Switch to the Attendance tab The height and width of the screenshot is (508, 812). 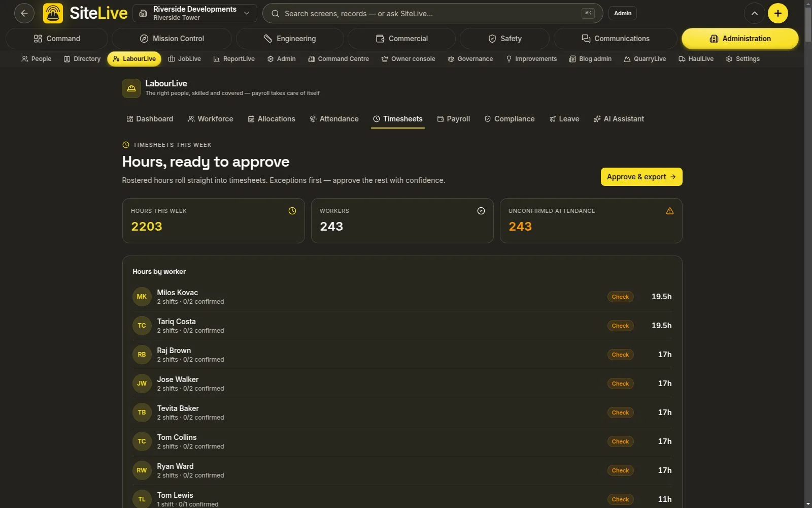pyautogui.click(x=334, y=119)
